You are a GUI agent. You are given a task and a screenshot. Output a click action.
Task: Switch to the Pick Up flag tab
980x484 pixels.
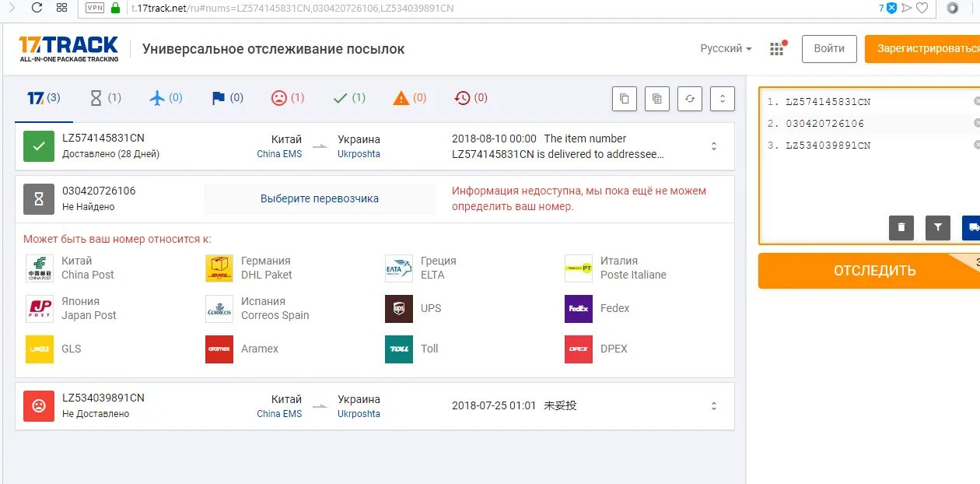(227, 98)
